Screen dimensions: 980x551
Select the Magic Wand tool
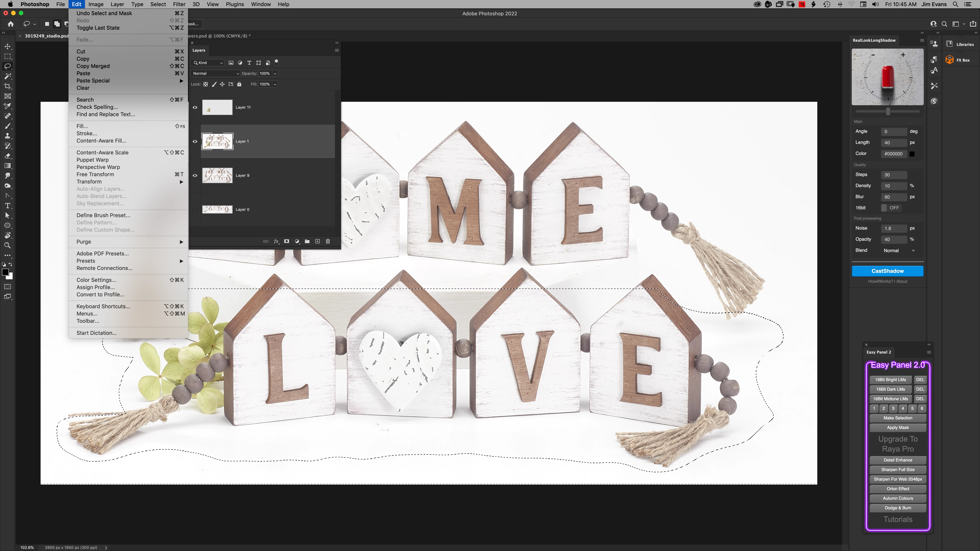click(8, 77)
